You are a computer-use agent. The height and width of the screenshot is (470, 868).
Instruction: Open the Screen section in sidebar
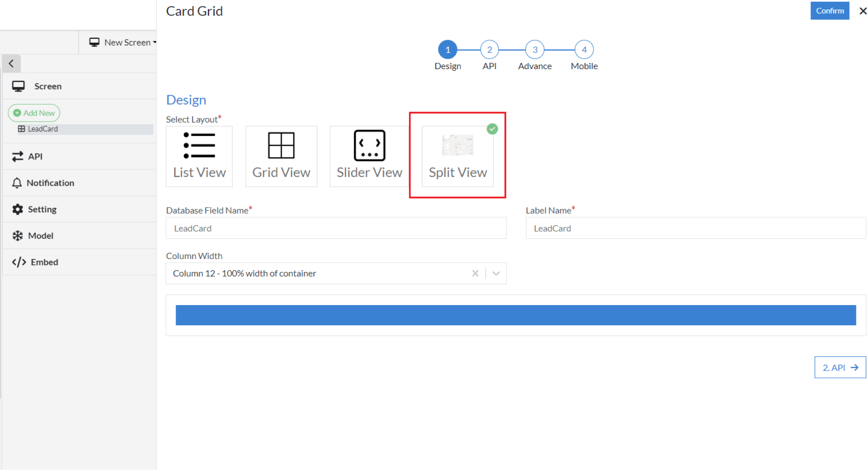(x=47, y=86)
